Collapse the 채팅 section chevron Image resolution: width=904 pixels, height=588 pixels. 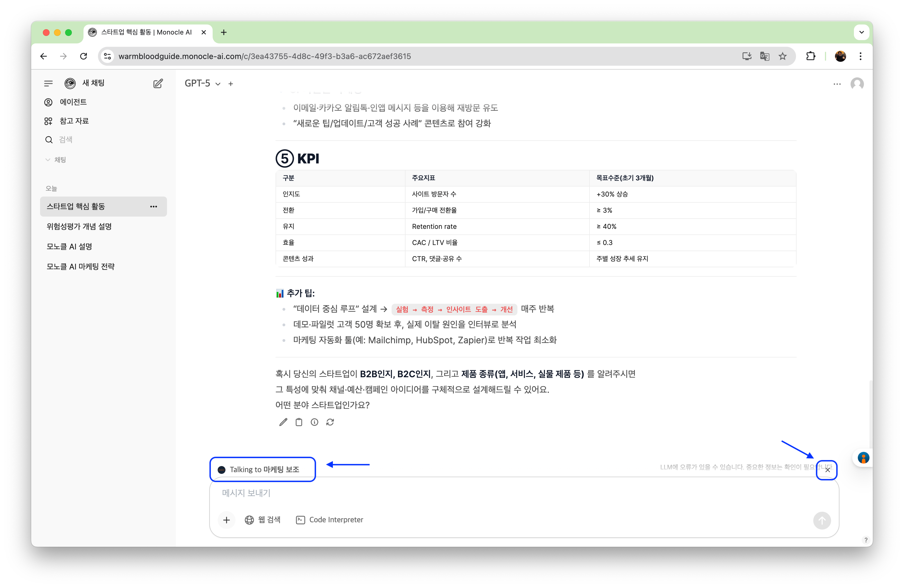[x=48, y=160]
